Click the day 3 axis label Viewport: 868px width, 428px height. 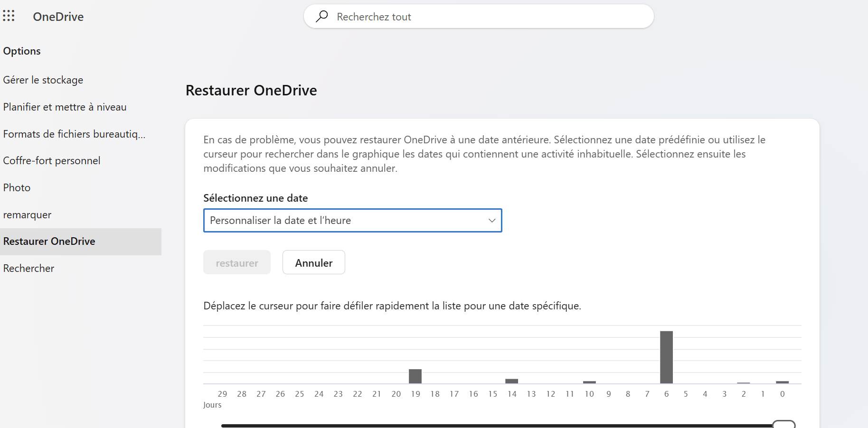725,394
